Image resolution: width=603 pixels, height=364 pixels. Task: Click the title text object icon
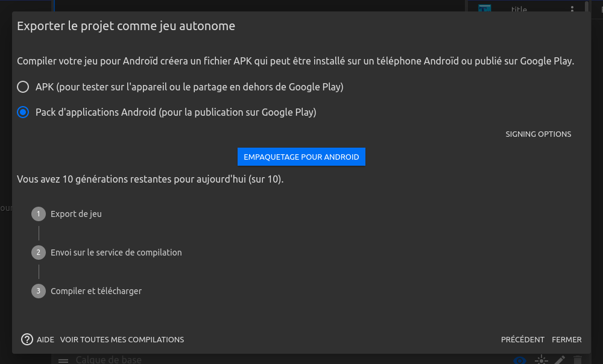484,8
